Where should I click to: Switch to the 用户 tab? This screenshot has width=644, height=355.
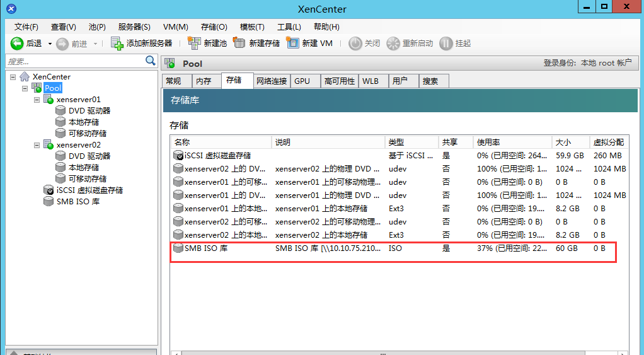403,81
